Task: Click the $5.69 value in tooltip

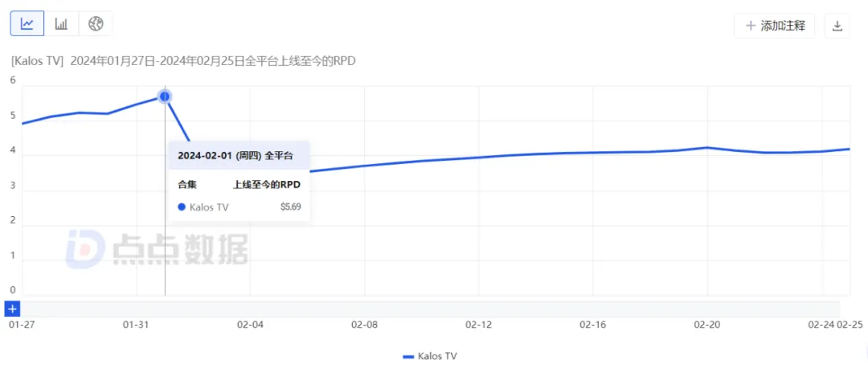Action: click(x=289, y=207)
